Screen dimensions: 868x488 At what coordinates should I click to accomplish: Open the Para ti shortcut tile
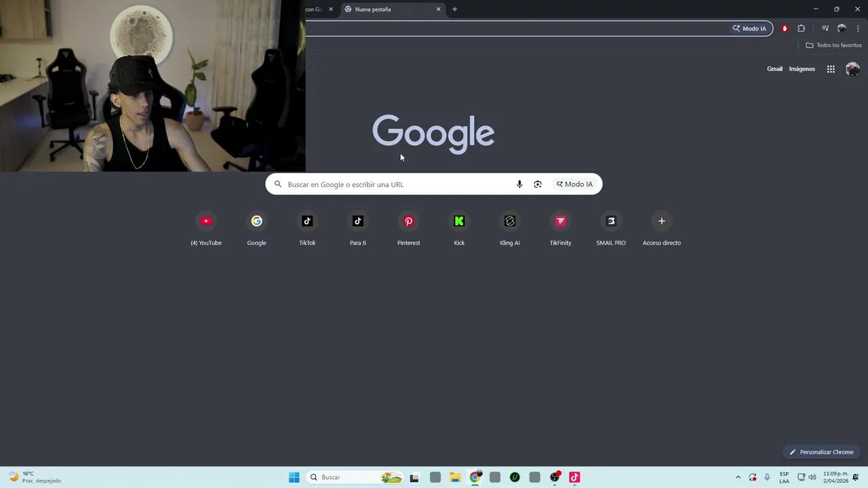tap(358, 228)
